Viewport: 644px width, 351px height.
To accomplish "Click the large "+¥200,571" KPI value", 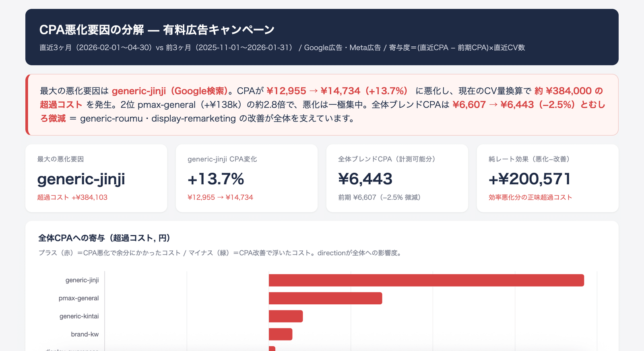I will [530, 179].
